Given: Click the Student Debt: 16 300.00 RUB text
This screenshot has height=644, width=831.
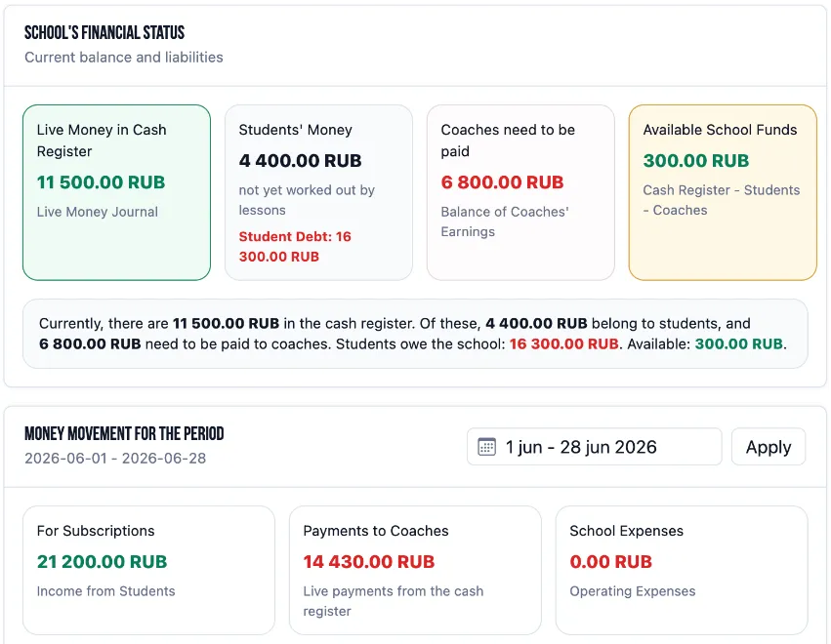Looking at the screenshot, I should click(x=295, y=246).
